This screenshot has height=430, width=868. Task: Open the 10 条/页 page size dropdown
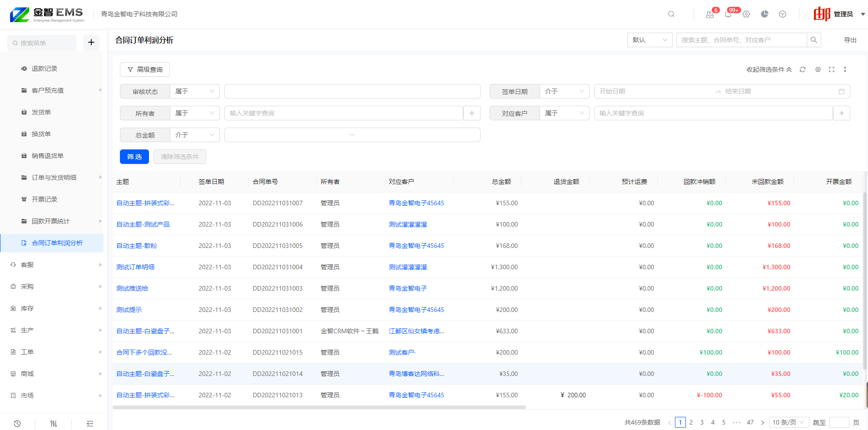click(x=789, y=422)
